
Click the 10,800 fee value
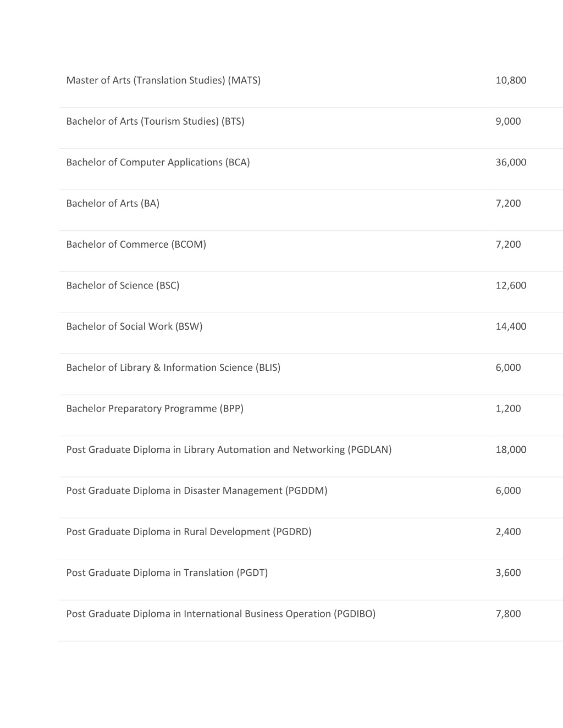511,80
